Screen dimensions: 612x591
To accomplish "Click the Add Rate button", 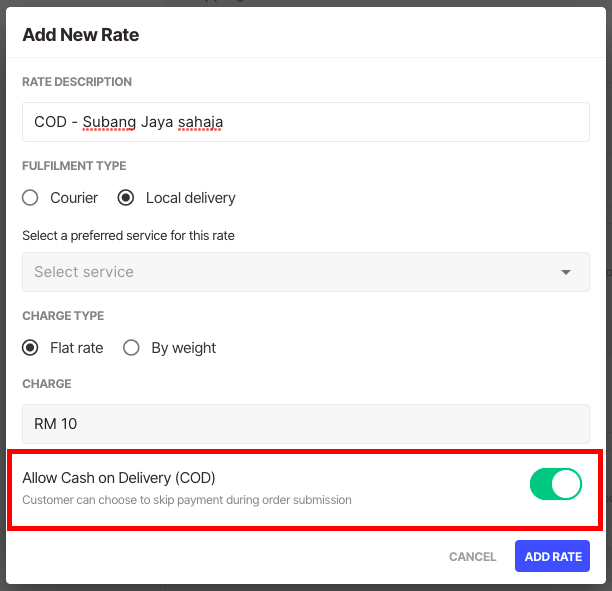I will coord(552,557).
